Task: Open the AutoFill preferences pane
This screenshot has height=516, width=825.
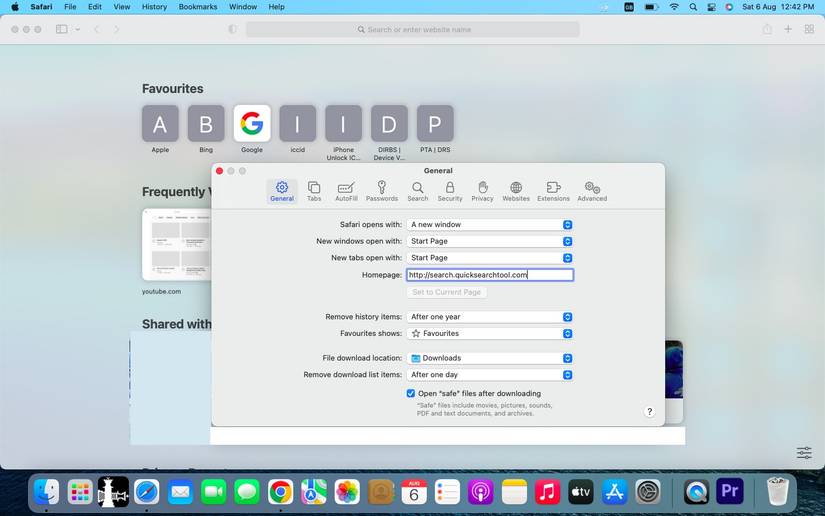Action: pos(346,191)
